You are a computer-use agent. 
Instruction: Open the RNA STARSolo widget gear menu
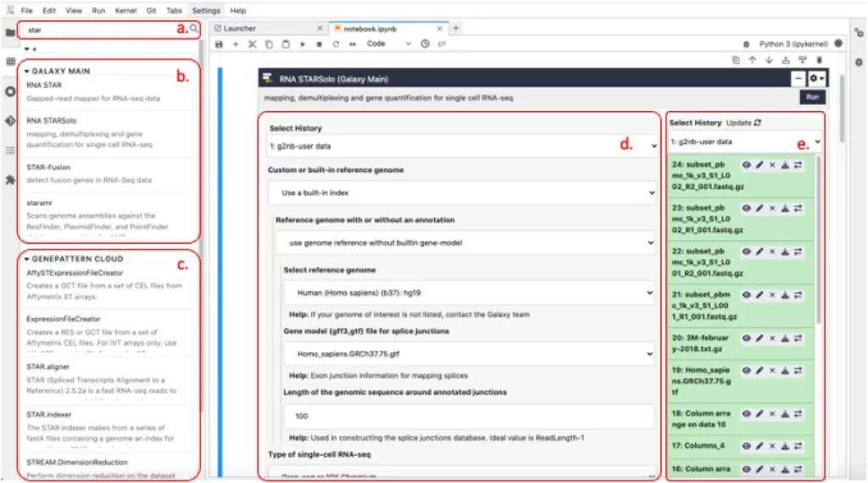tap(816, 79)
